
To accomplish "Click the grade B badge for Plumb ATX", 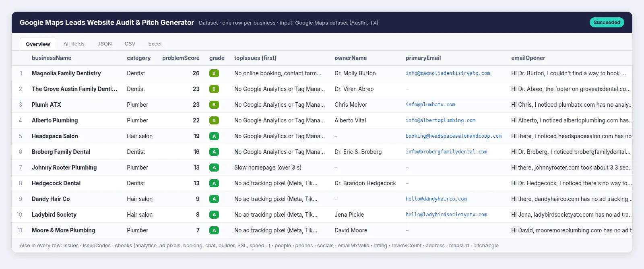I will tap(214, 105).
